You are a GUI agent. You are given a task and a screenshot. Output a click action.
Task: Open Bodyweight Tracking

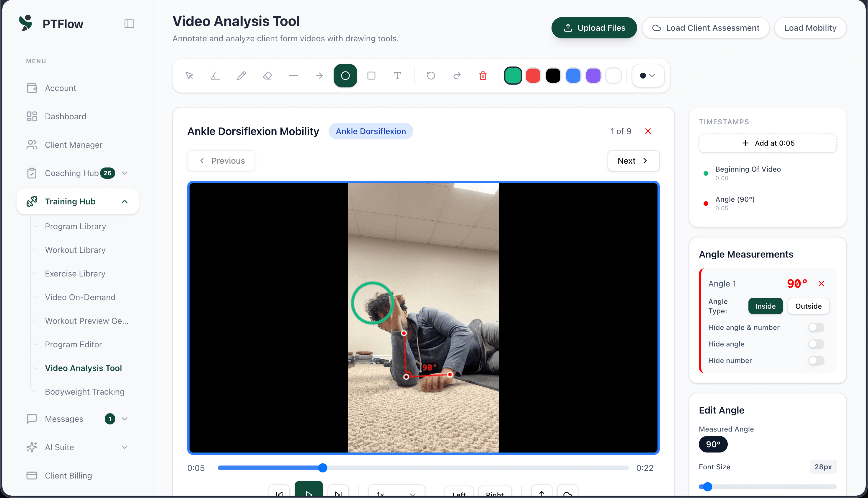85,392
